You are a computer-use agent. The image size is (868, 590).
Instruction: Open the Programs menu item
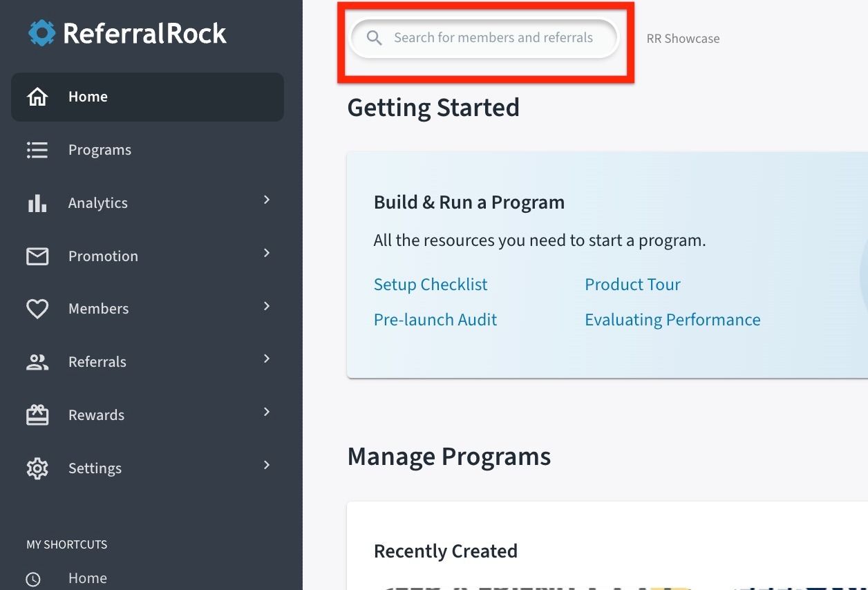tap(100, 150)
